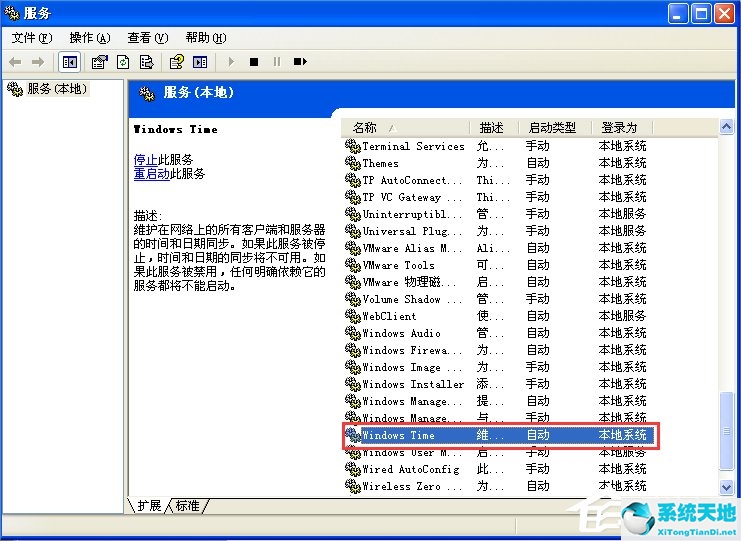Click the scrollbar down arrow
741x541 pixels.
coord(726,487)
